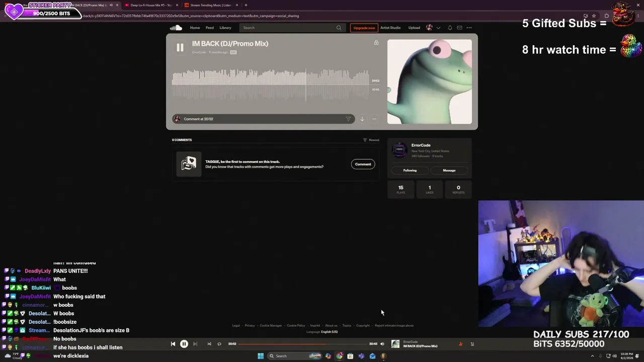The width and height of the screenshot is (644, 362).
Task: Open the SoundCloud logo home link
Action: [176, 28]
